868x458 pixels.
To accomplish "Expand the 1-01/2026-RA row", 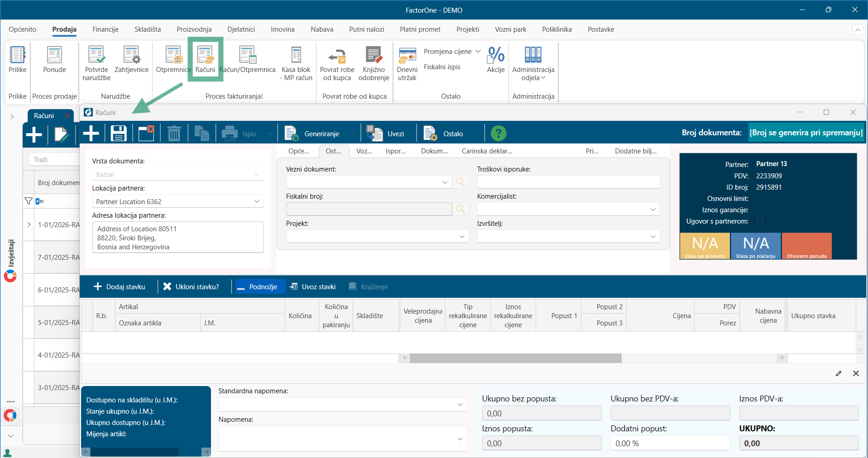I will (x=29, y=224).
